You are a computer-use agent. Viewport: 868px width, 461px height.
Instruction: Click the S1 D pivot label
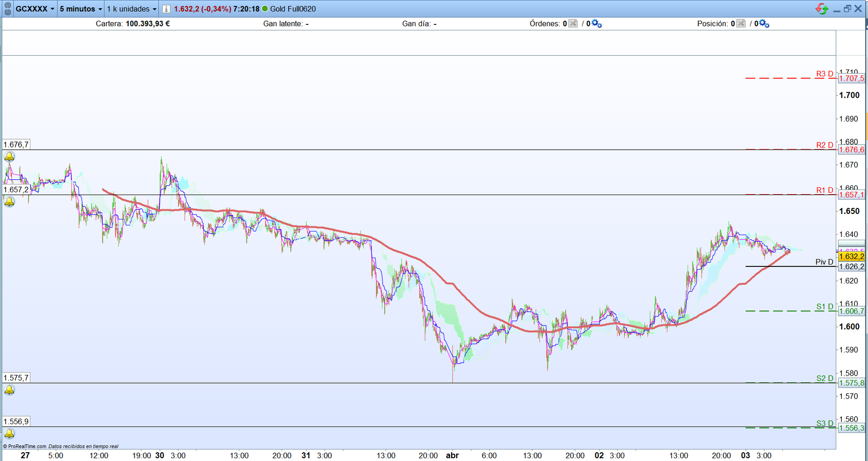[825, 307]
